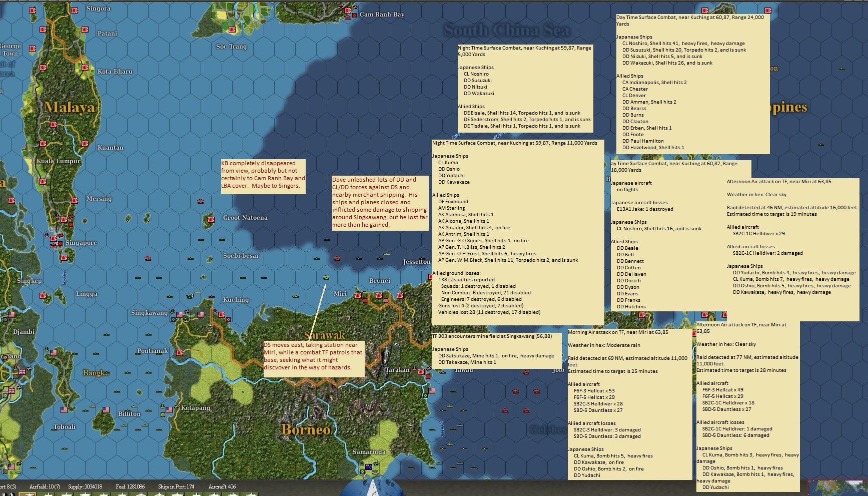The height and width of the screenshot is (496, 868).
Task: Click the US flag above Djambi
Action: coord(12,315)
